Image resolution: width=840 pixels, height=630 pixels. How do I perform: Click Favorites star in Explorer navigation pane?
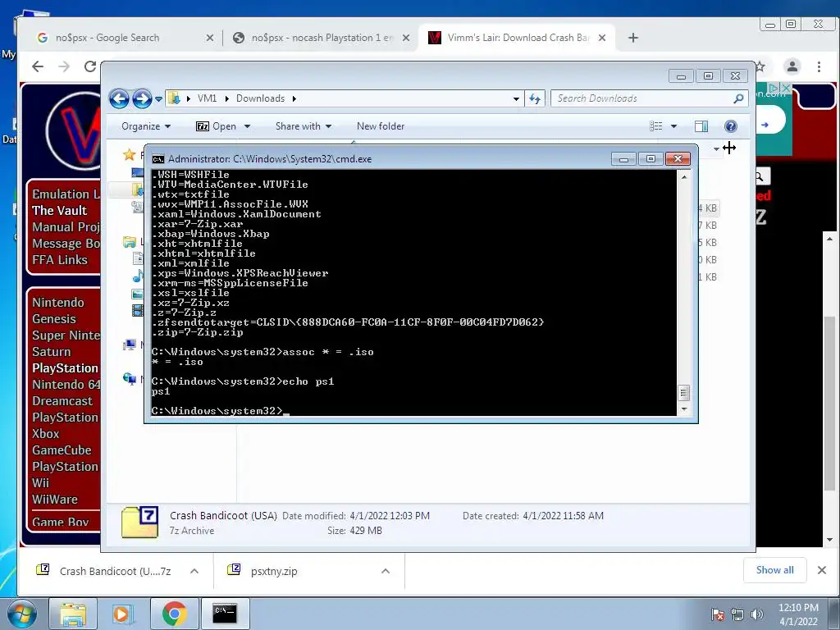click(x=129, y=155)
